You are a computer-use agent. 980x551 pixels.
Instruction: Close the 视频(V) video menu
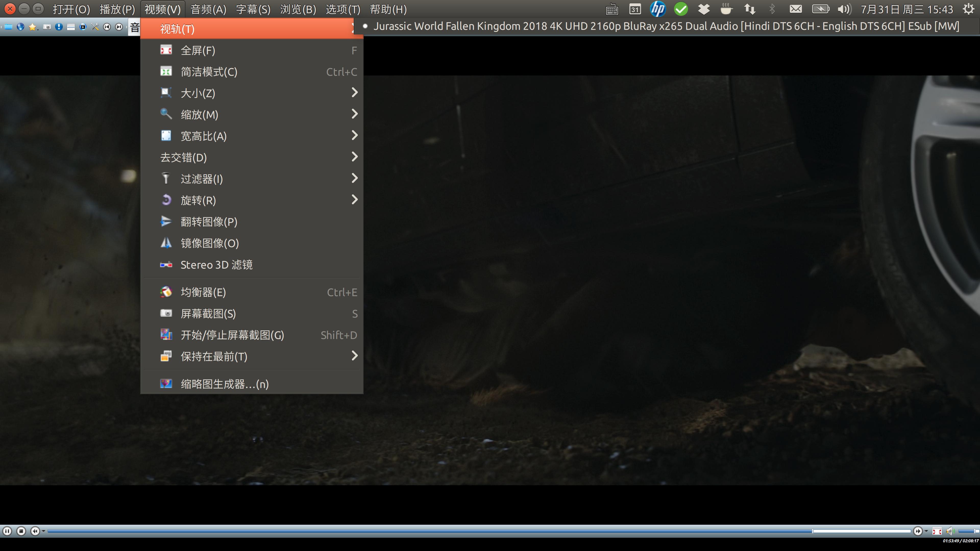point(163,9)
